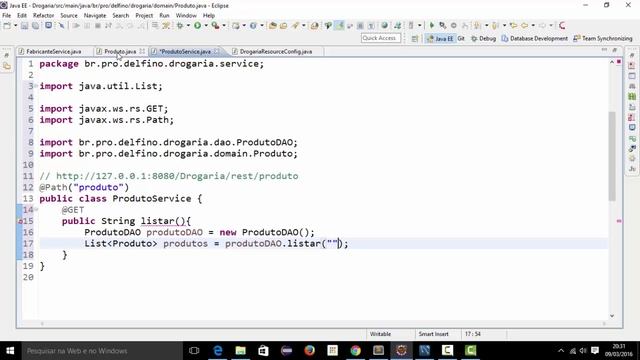The height and width of the screenshot is (360, 640).
Task: Open the Help menu
Action: tap(209, 16)
